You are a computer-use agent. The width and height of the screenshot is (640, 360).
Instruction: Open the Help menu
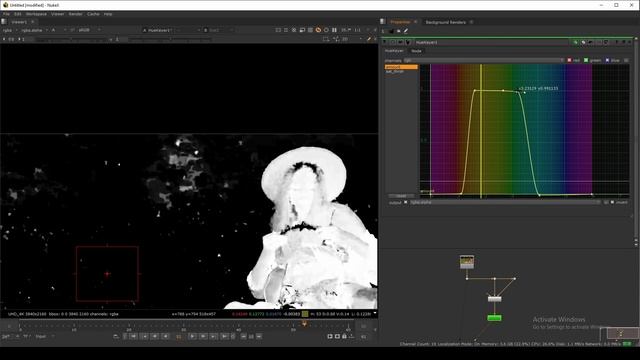108,14
